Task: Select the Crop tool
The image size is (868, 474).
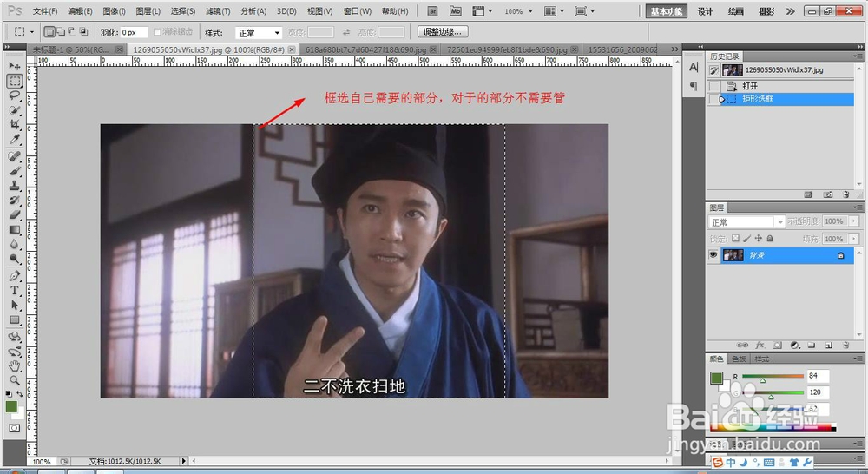Action: pyautogui.click(x=15, y=124)
